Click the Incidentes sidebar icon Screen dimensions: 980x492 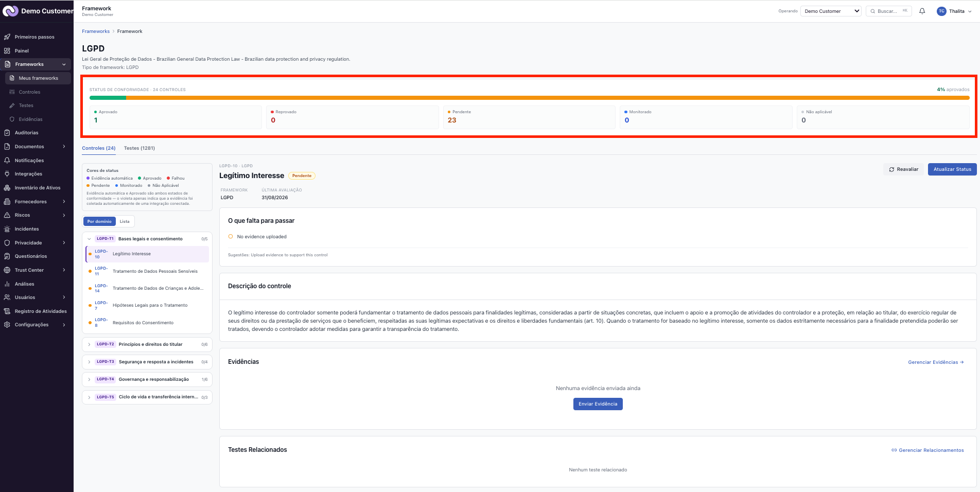click(7, 229)
